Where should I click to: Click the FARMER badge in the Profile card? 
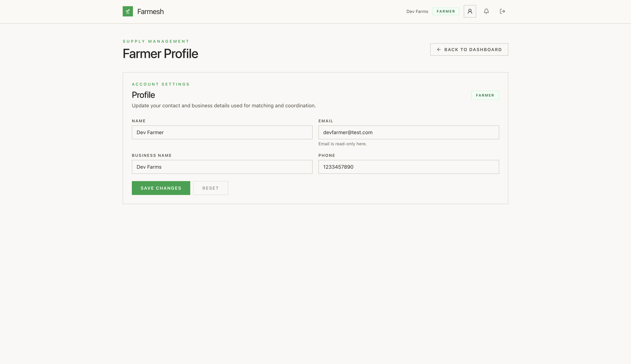pos(485,95)
